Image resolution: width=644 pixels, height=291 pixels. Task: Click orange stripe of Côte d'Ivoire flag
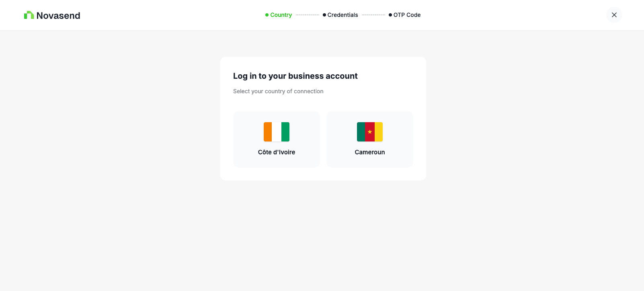pos(268,132)
